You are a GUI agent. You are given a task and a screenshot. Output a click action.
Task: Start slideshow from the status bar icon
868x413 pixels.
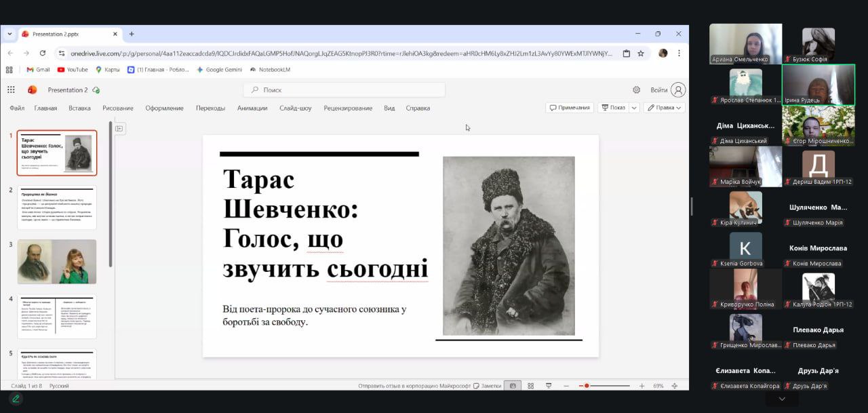(x=548, y=386)
